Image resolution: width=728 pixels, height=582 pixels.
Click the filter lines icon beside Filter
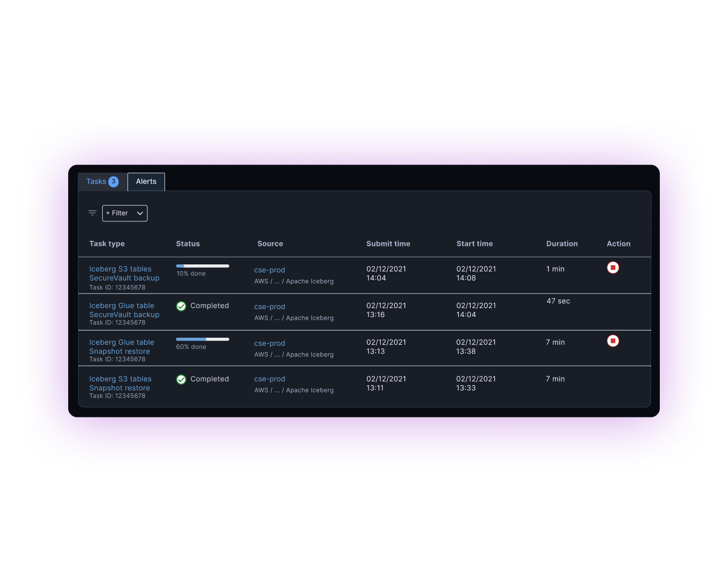click(92, 213)
